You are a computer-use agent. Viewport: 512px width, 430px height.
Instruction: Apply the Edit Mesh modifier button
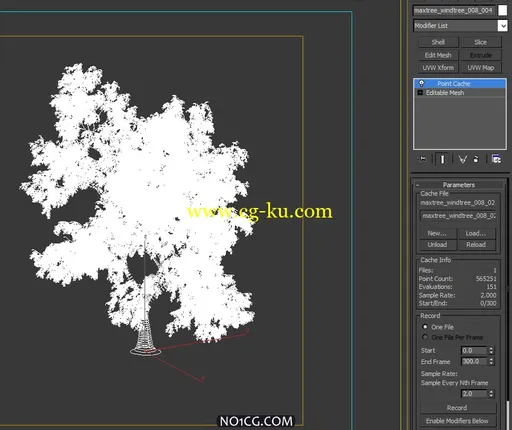pos(438,55)
